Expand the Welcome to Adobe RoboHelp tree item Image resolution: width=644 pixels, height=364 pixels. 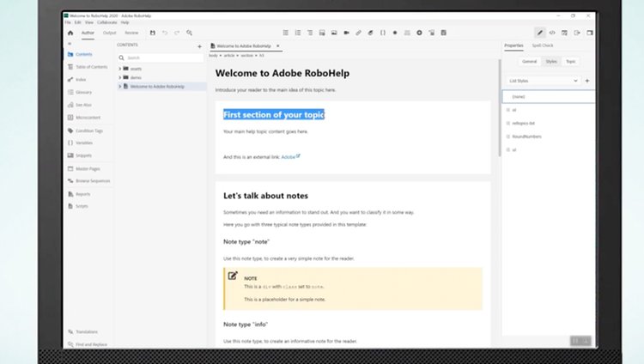120,86
